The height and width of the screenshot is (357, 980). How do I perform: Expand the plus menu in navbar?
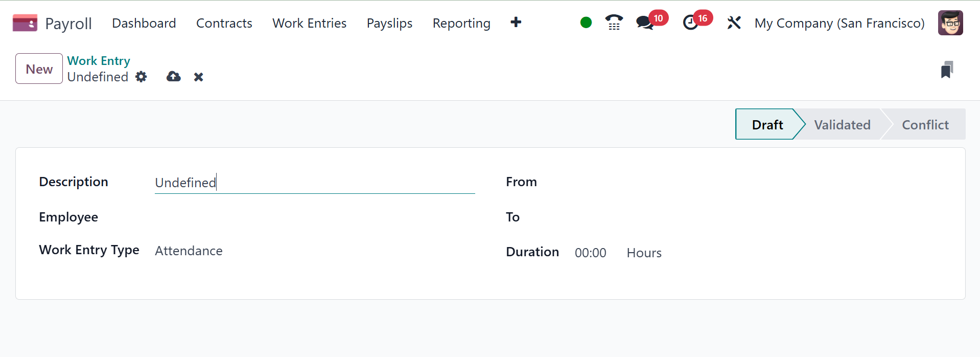point(516,23)
